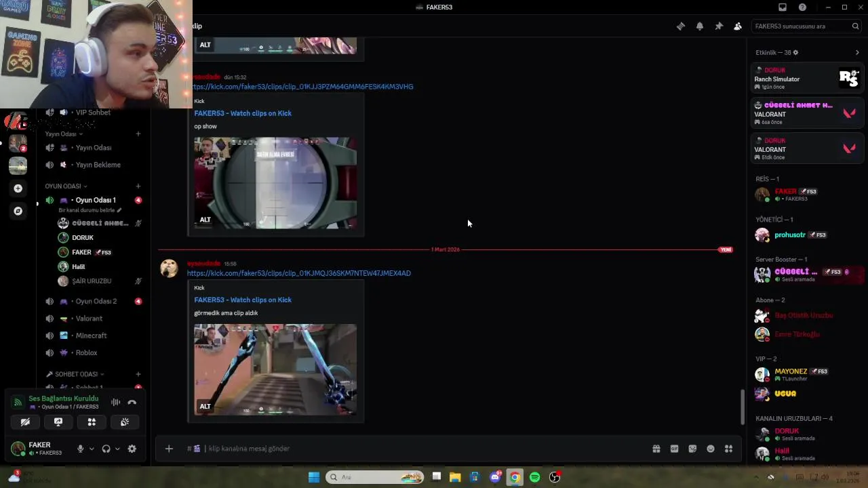Click the attach file plus button
Image resolution: width=868 pixels, height=488 pixels.
[169, 449]
